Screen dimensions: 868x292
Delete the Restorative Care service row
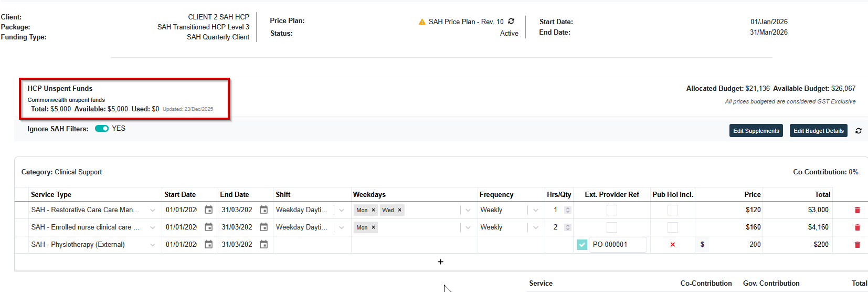pos(858,210)
